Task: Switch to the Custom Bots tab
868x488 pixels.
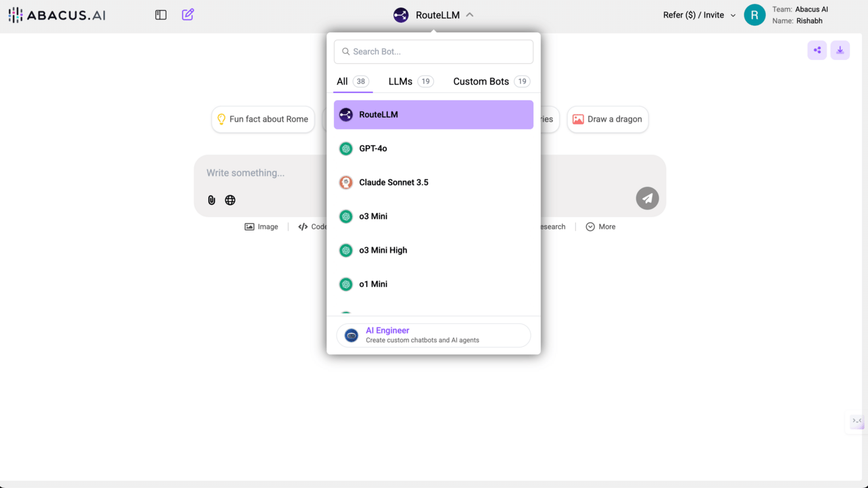Action: (x=491, y=81)
